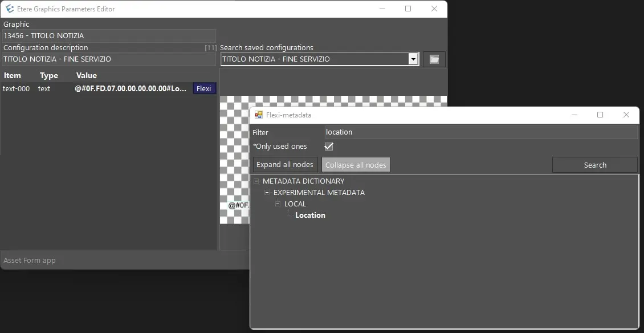Screen dimensions: 644x333
Task: Click the Filter text field
Action: [x=480, y=132]
